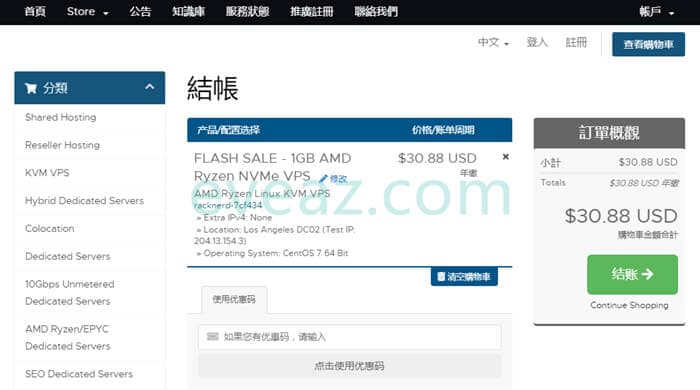Click the 小計 subtotal row
Screen dimensions: 700x390
point(609,162)
